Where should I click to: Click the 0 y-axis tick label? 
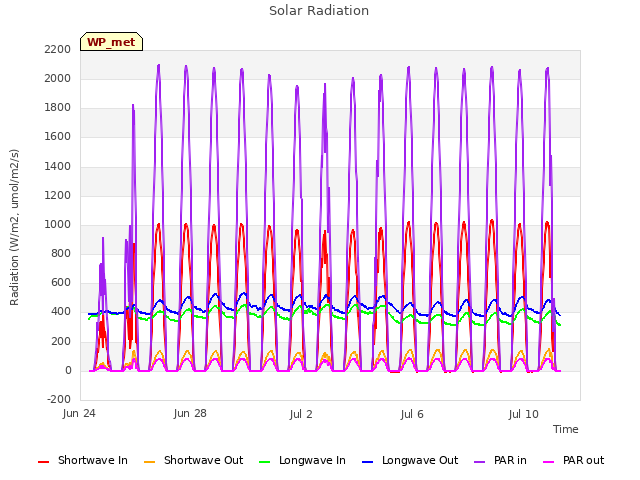coord(68,371)
